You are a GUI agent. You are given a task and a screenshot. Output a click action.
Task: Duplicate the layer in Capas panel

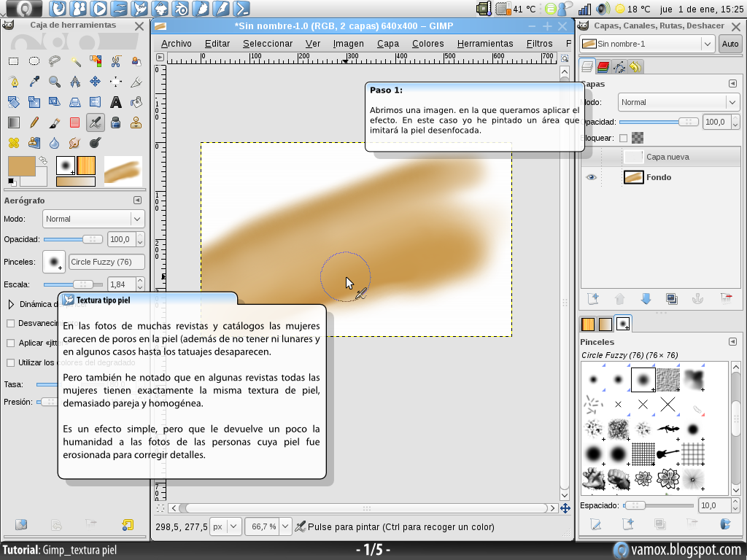672,298
